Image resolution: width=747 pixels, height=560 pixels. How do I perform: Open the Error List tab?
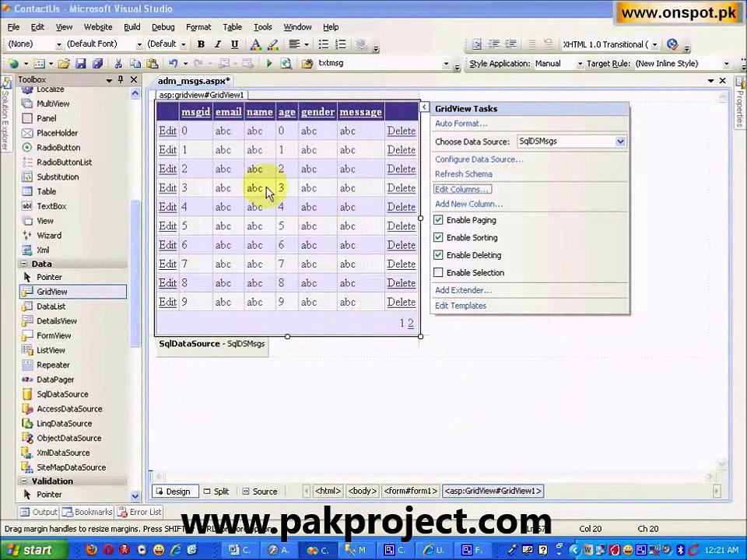139,512
